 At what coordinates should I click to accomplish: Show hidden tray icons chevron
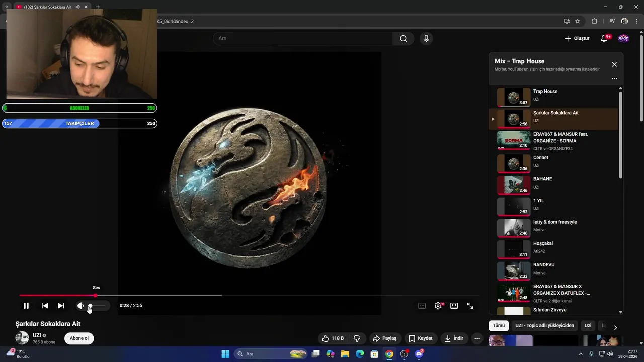tap(580, 354)
